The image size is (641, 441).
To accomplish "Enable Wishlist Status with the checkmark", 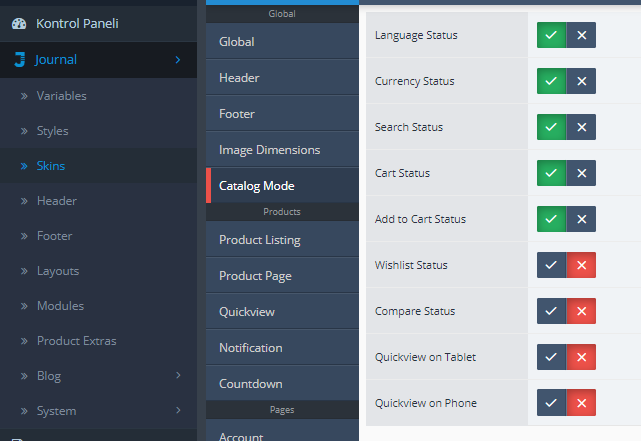I will [x=551, y=265].
